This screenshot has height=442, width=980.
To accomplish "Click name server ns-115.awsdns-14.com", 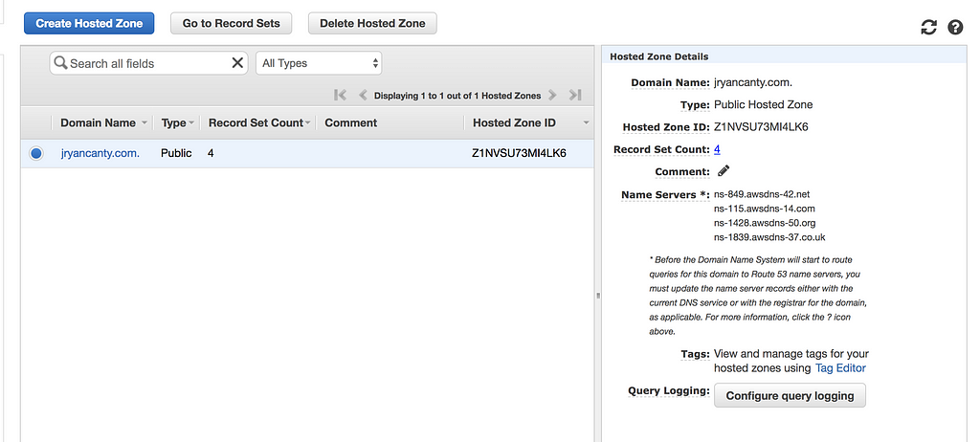I will click(x=765, y=209).
